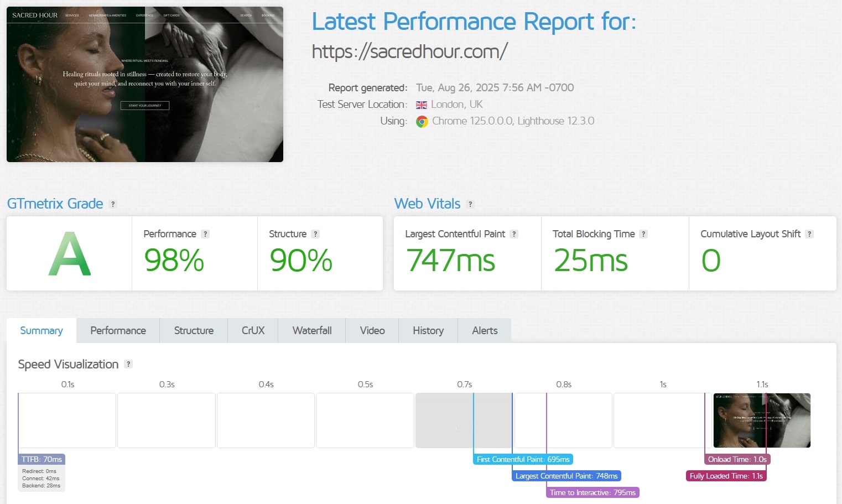Click the final loaded filmstrip frame at 1.1s
Screen dimensions: 842x504
pyautogui.click(x=762, y=420)
